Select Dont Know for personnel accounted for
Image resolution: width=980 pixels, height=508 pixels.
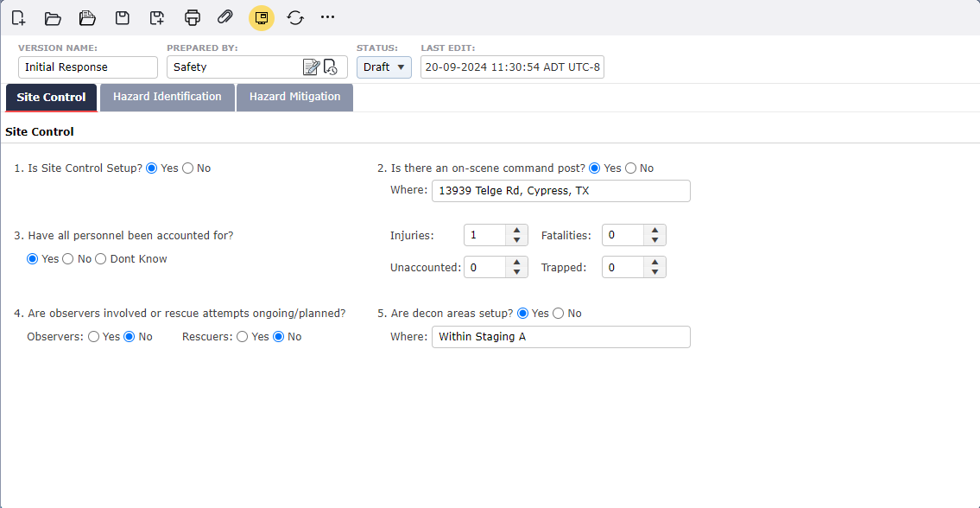pyautogui.click(x=101, y=259)
